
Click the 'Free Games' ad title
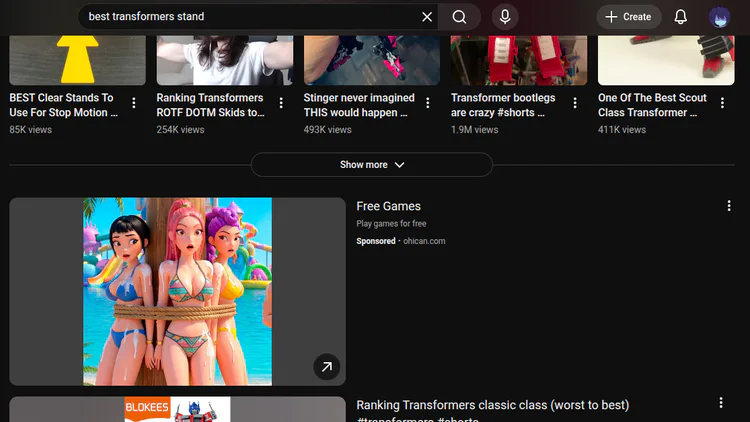388,206
